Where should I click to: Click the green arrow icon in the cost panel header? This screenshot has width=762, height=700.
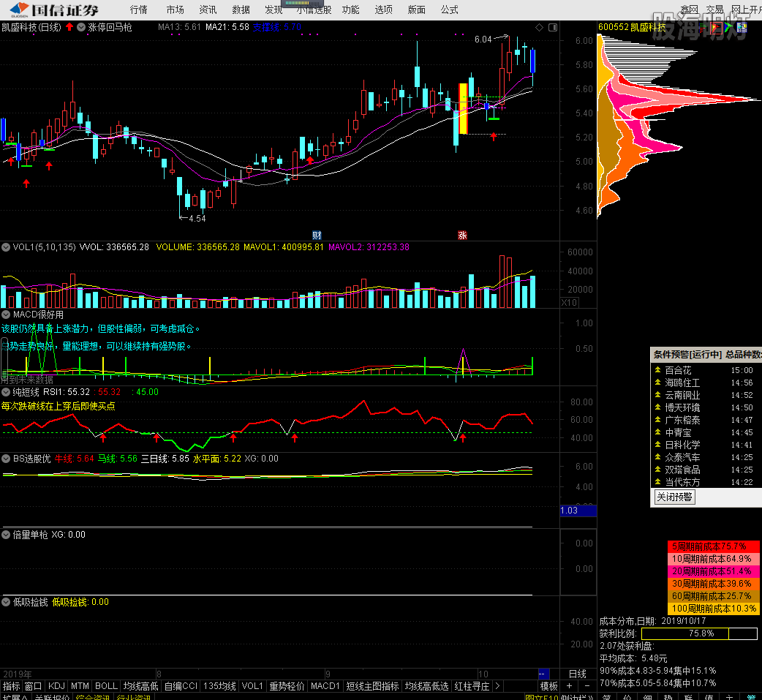[x=728, y=27]
